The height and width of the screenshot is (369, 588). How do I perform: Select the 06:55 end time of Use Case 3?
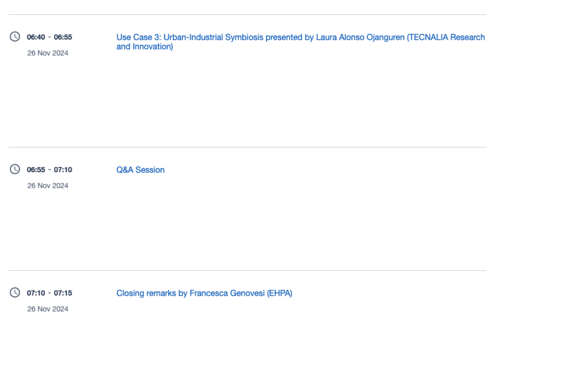coord(63,37)
